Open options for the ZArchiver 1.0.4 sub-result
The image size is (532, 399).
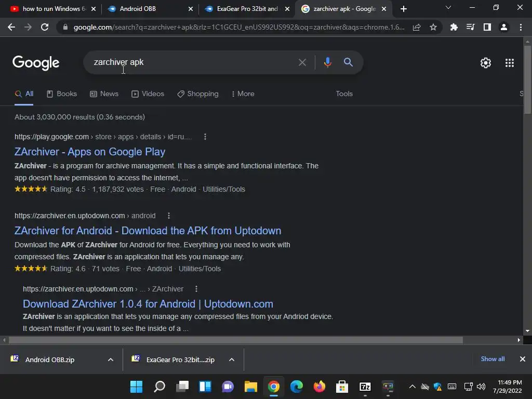coord(196,289)
